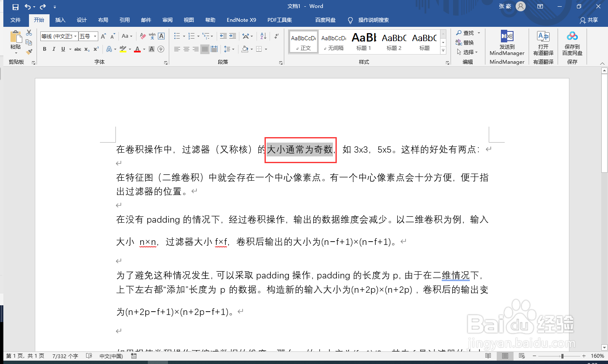Click the 160% zoom level
This screenshot has width=608, height=364.
coord(598,356)
